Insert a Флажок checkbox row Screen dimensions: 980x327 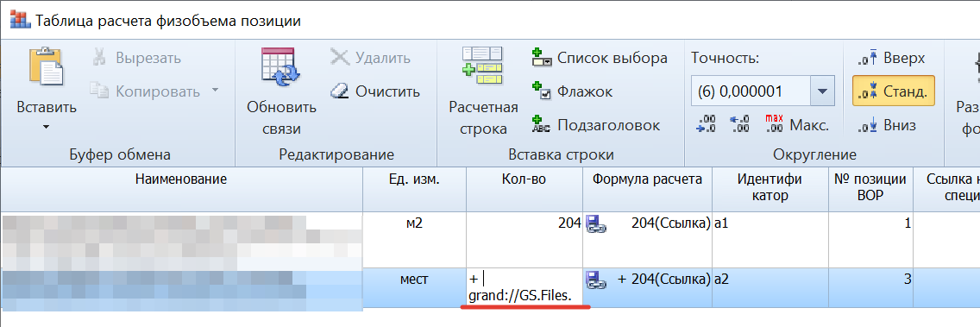(x=571, y=92)
